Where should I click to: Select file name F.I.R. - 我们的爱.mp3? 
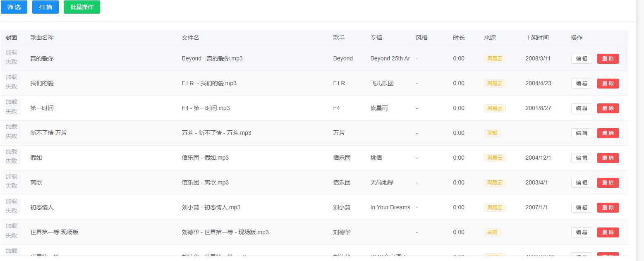tap(209, 83)
